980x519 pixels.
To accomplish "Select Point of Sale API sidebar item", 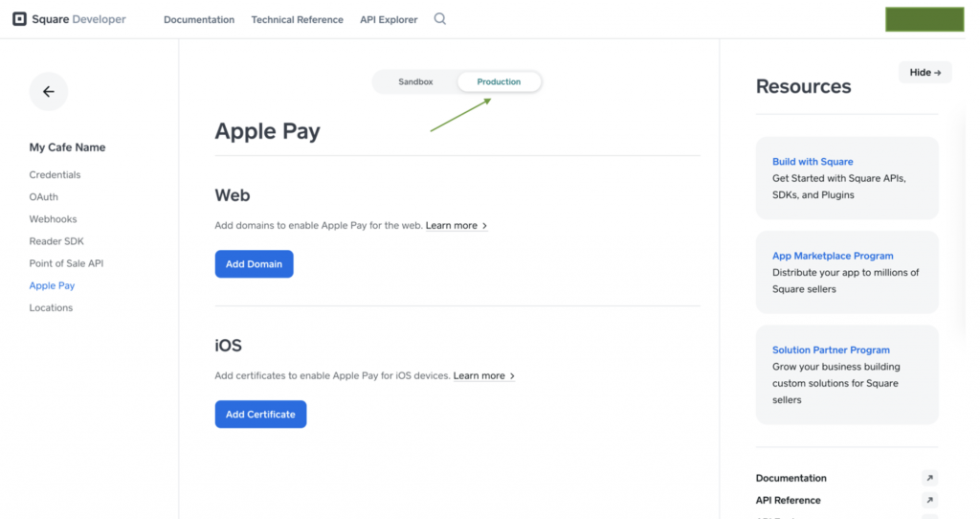I will coord(66,263).
